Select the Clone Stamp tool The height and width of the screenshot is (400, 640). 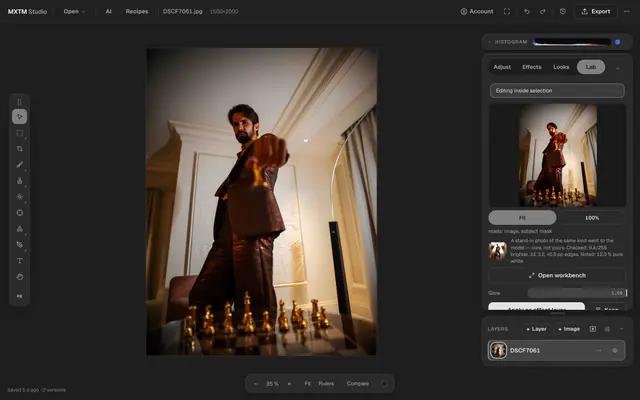tap(20, 181)
